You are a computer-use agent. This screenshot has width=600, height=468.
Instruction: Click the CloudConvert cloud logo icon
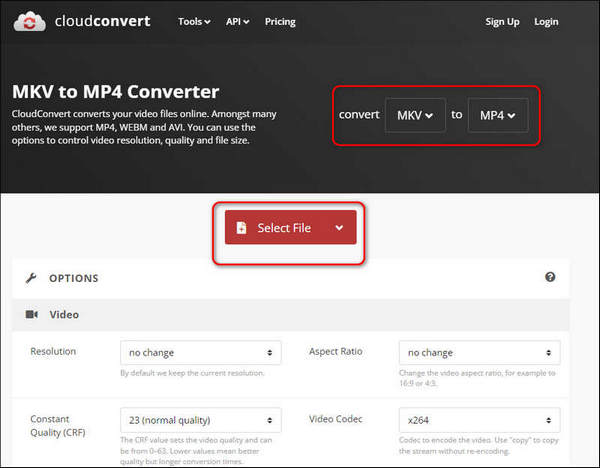33,22
